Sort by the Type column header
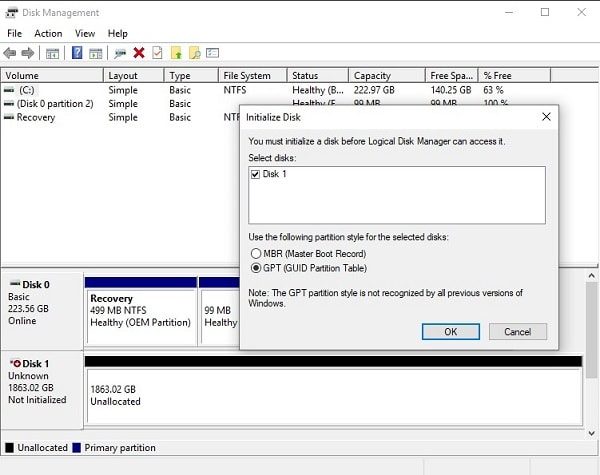Viewport: 600px width, 475px height. (191, 75)
